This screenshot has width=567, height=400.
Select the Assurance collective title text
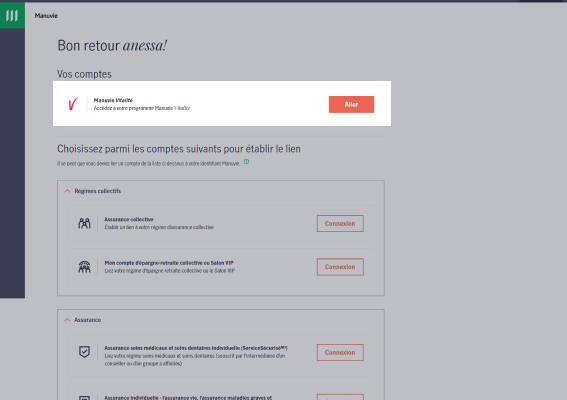pyautogui.click(x=129, y=220)
